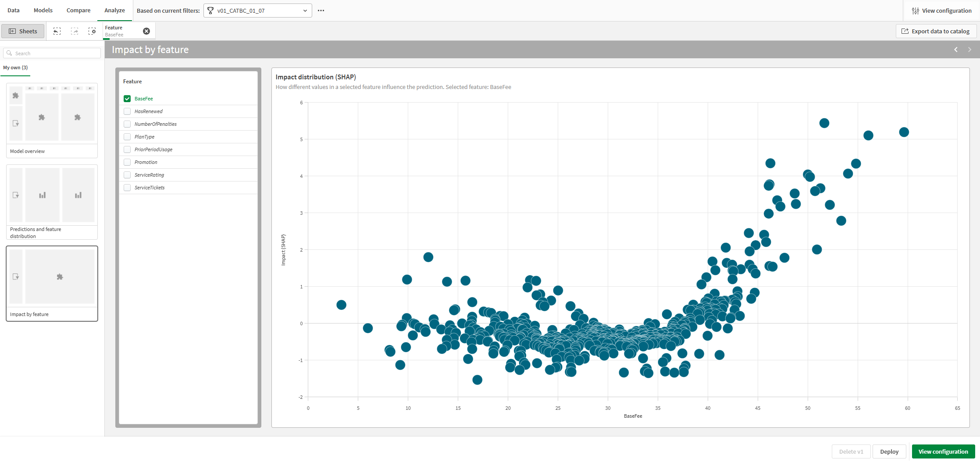980x462 pixels.
Task: Clear all selections
Action: tap(93, 31)
